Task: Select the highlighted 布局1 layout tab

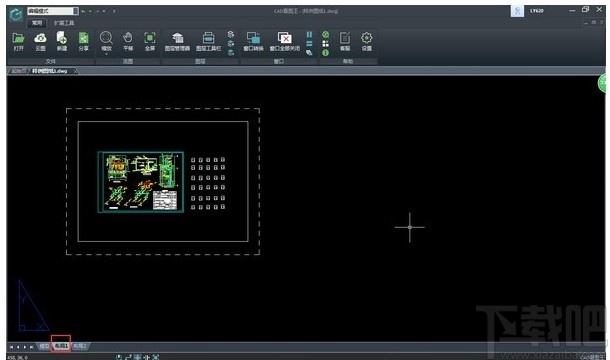Action: point(61,346)
